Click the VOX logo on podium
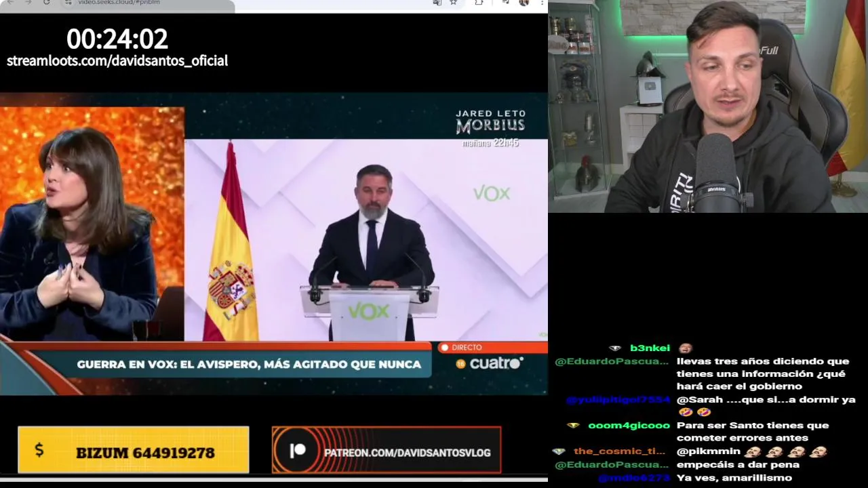This screenshot has width=868, height=488. (368, 311)
